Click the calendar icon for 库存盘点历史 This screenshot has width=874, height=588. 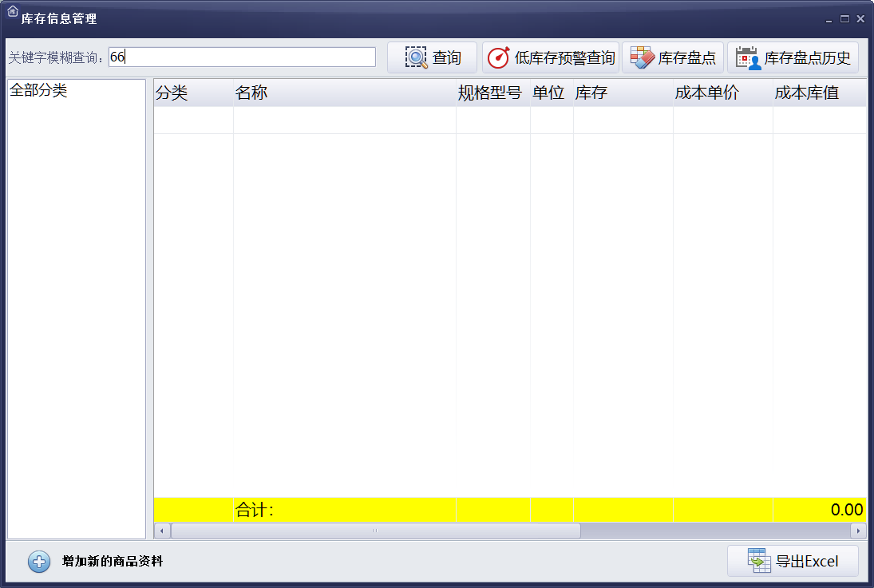point(748,57)
